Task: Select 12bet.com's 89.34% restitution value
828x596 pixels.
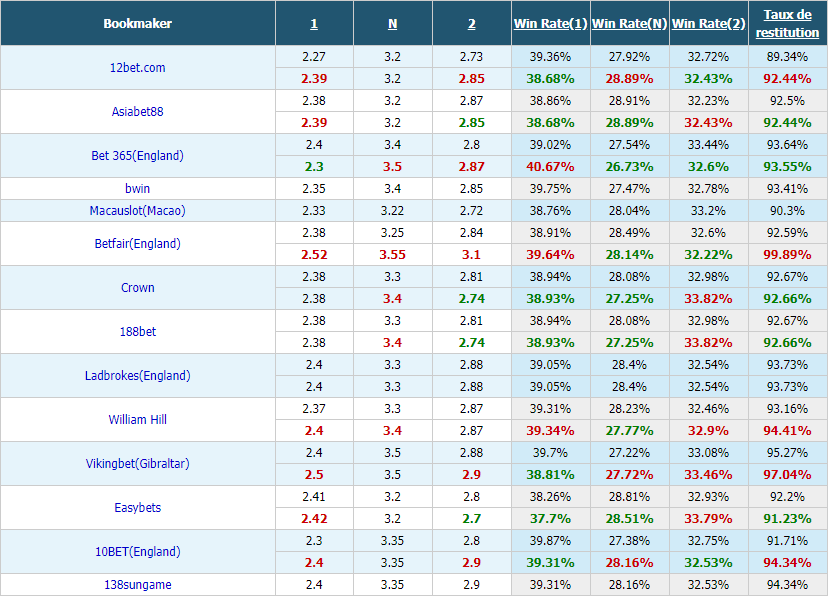Action: tap(787, 56)
